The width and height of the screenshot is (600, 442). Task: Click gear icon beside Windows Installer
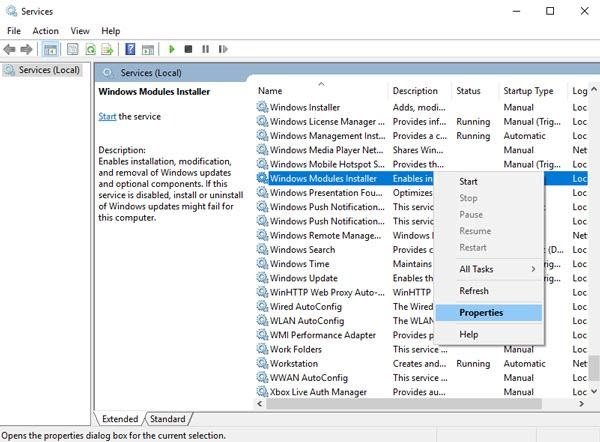pos(262,107)
